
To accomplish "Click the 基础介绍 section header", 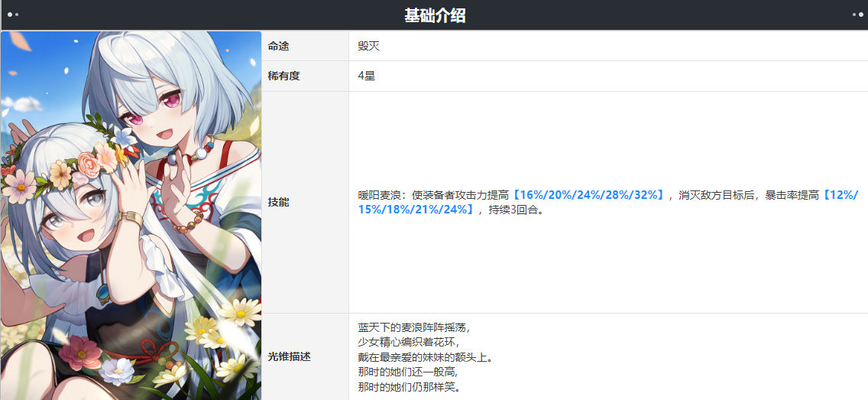I will click(435, 15).
